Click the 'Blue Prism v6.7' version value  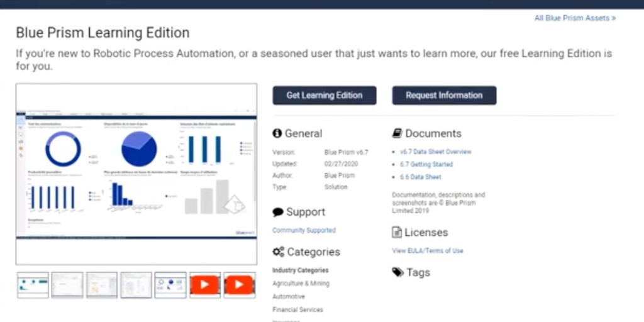[x=347, y=152]
